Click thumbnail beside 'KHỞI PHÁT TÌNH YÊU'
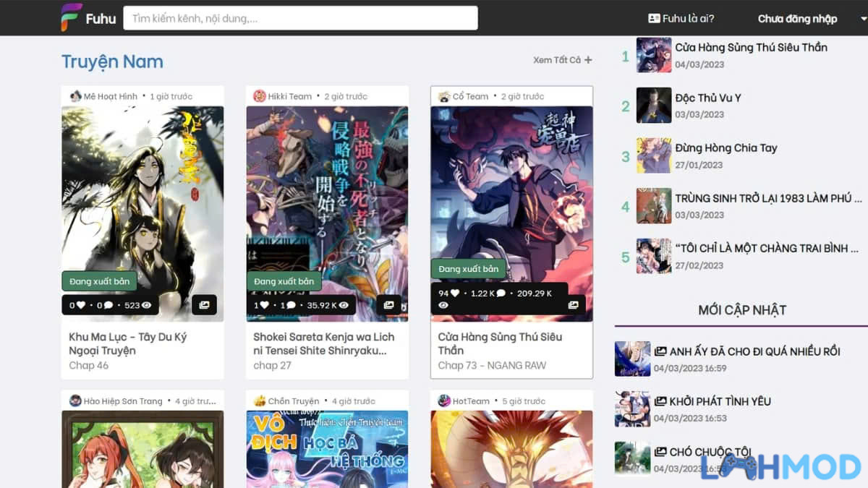The height and width of the screenshot is (488, 868). (x=632, y=409)
